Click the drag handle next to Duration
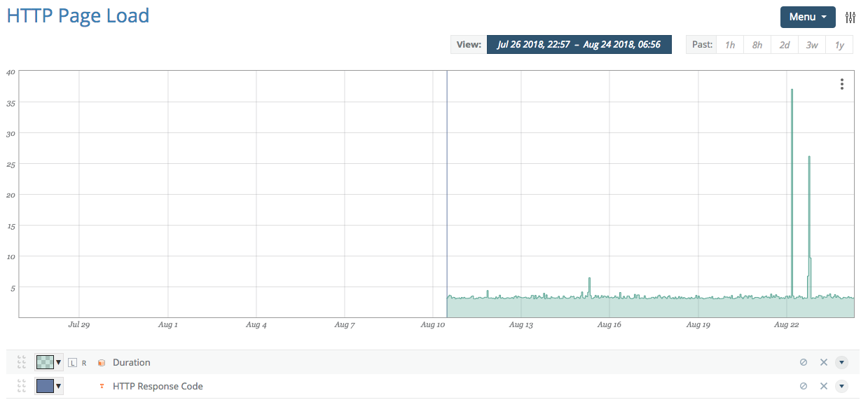868x407 pixels. click(20, 362)
